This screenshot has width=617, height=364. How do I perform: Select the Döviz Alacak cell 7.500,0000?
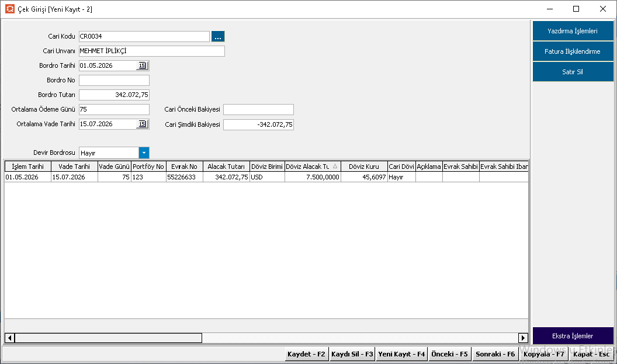click(313, 177)
